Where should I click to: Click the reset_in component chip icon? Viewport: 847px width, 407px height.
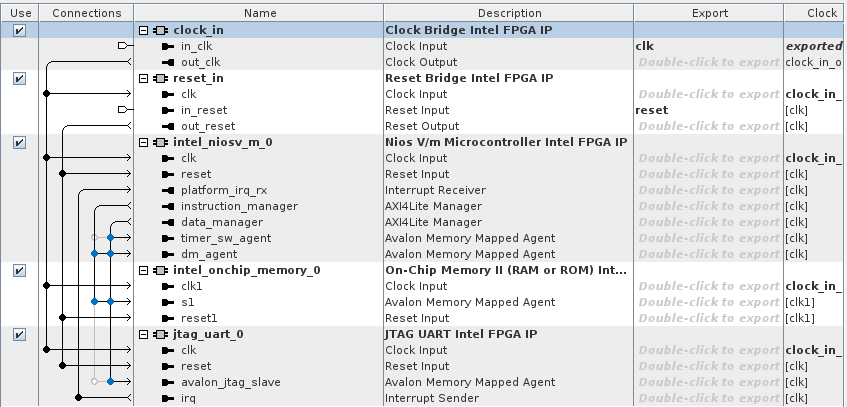(x=161, y=78)
